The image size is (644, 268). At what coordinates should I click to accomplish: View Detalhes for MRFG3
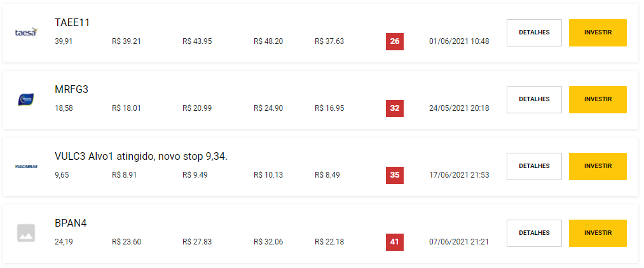pos(534,99)
